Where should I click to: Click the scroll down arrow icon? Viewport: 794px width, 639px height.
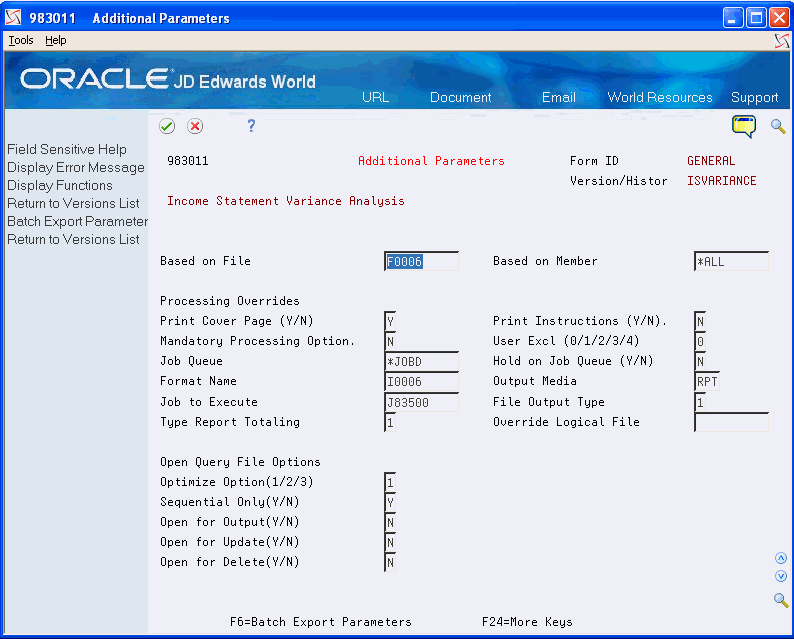click(x=781, y=576)
